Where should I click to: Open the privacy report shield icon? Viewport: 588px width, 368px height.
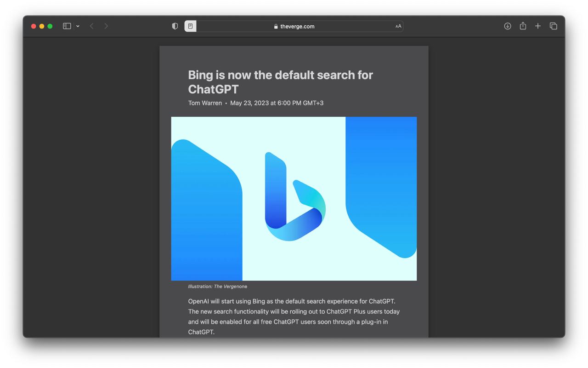point(175,26)
